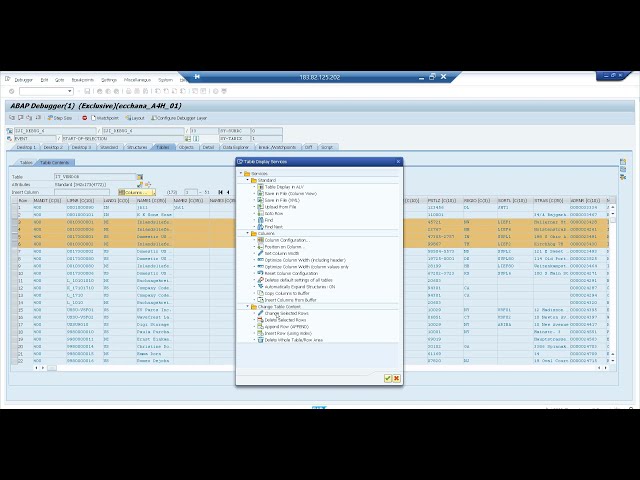The width and height of the screenshot is (640, 480).
Task: Switch to the Desktop 1 tab
Action: pos(26,147)
